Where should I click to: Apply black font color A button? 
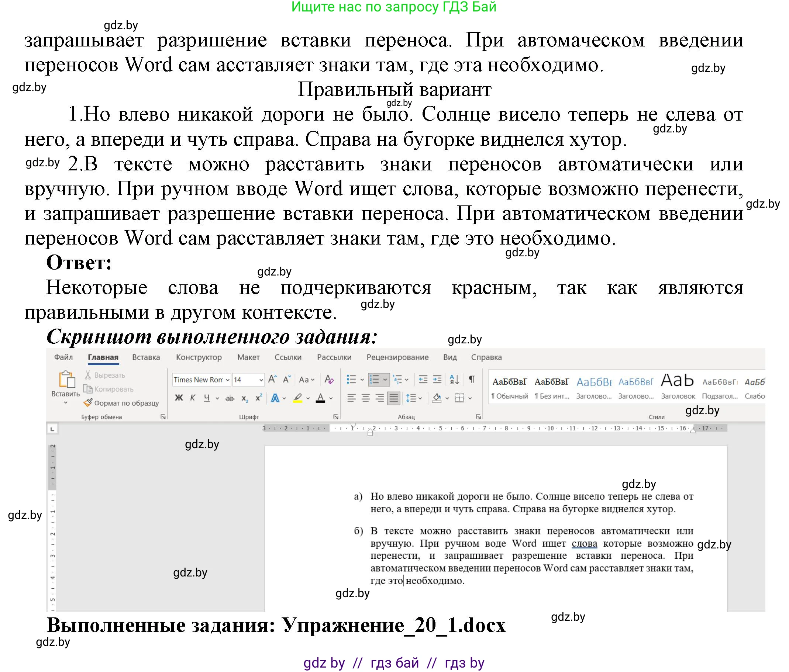[321, 398]
